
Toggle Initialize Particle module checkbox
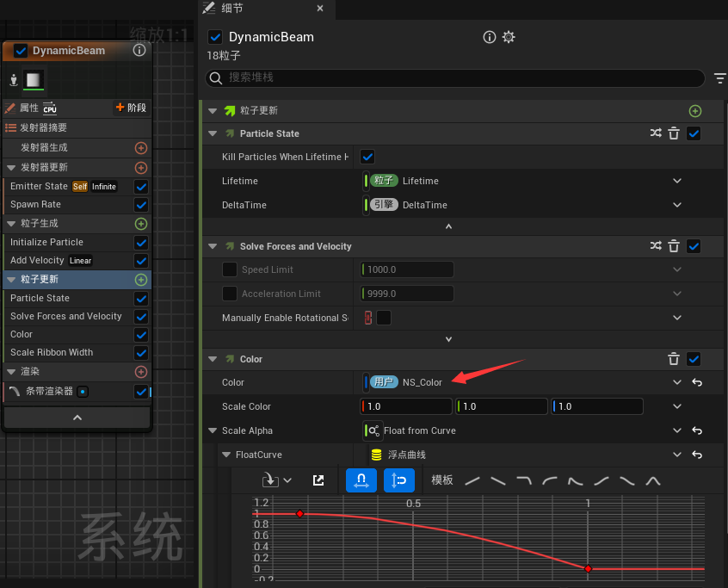(141, 242)
